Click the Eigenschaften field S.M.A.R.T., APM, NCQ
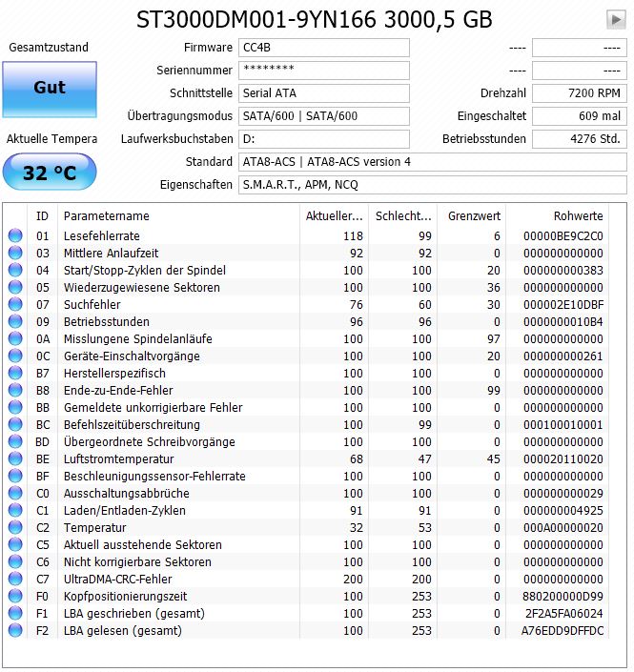 (433, 185)
